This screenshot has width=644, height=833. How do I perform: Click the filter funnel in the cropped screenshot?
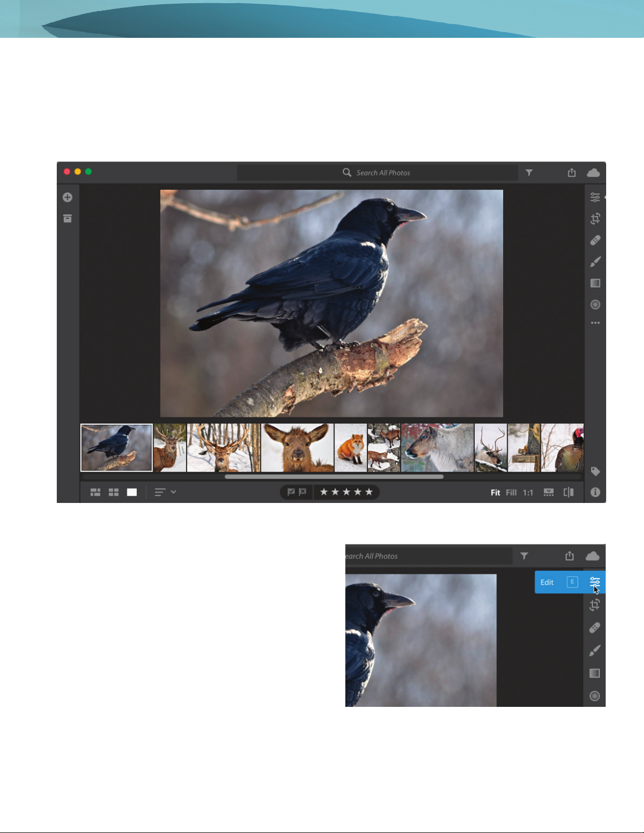pos(524,556)
